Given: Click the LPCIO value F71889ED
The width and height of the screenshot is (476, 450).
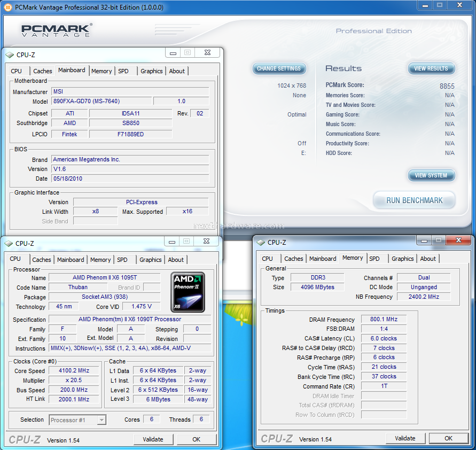Looking at the screenshot, I should 130,134.
